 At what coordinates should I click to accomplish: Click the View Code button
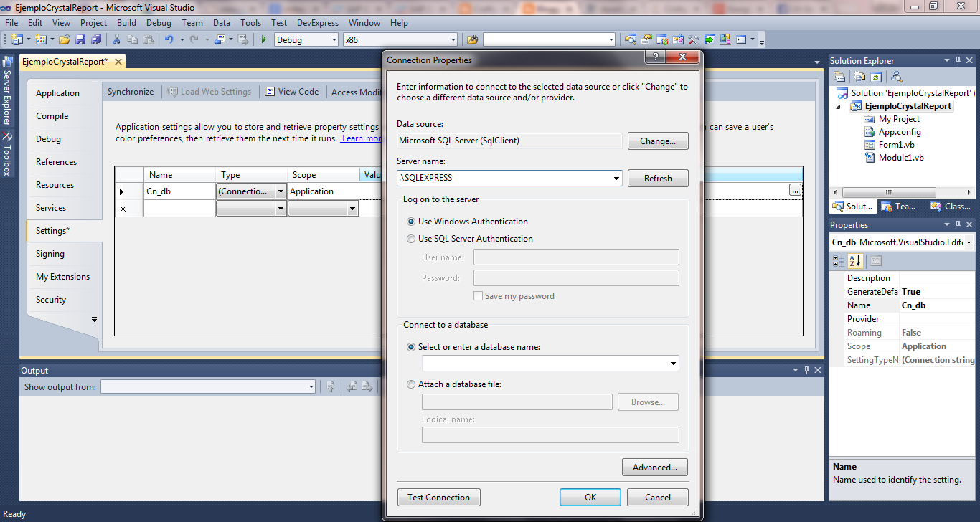coord(292,92)
